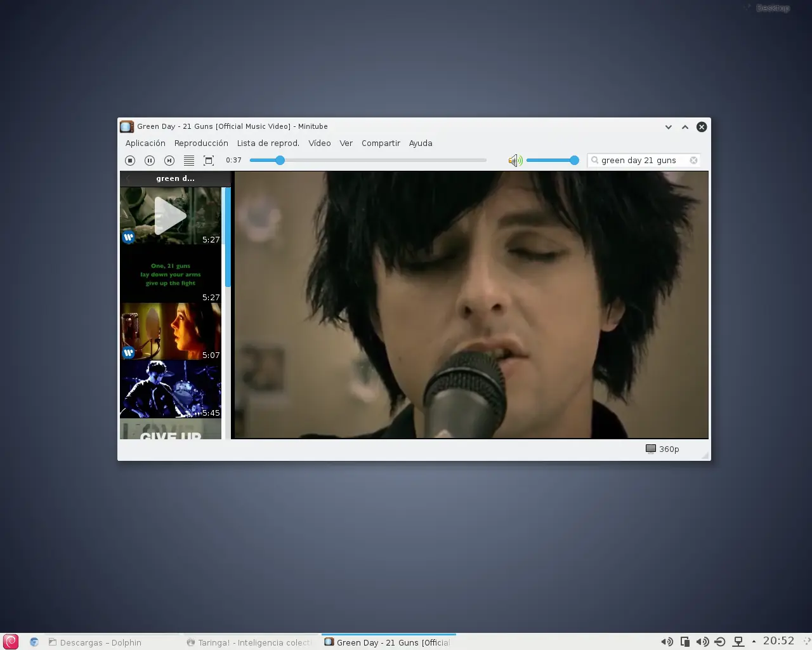The height and width of the screenshot is (650, 812).
Task: Skip to the next video
Action: [169, 161]
